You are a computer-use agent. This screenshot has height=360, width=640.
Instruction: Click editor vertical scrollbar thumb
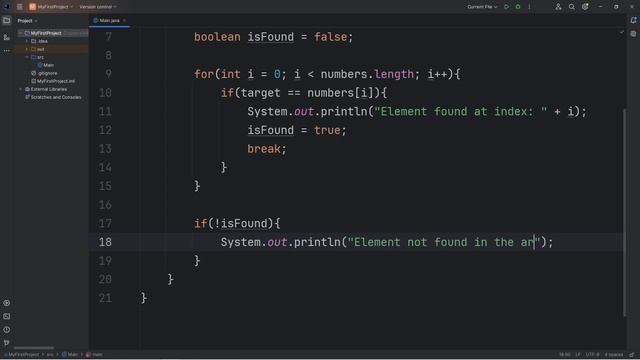pos(624,212)
